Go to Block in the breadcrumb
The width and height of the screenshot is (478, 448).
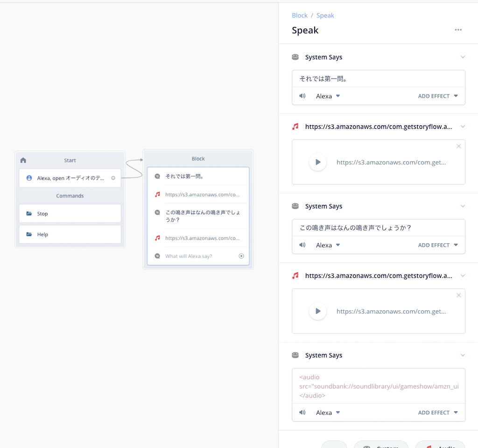[300, 15]
